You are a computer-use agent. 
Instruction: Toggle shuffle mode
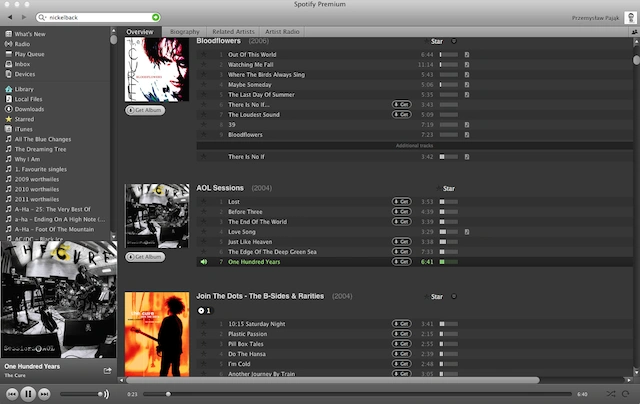pyautogui.click(x=611, y=394)
